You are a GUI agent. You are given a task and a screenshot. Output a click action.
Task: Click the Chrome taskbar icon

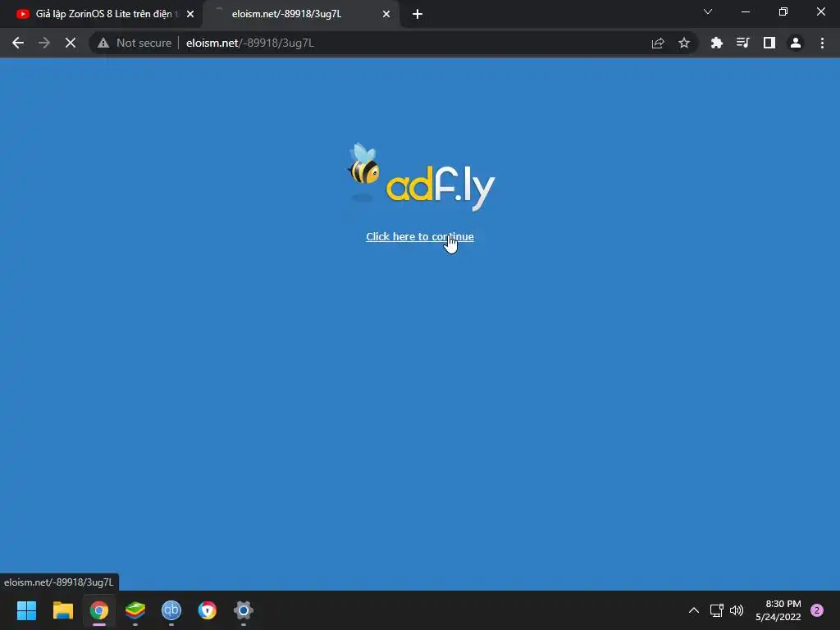coord(99,610)
